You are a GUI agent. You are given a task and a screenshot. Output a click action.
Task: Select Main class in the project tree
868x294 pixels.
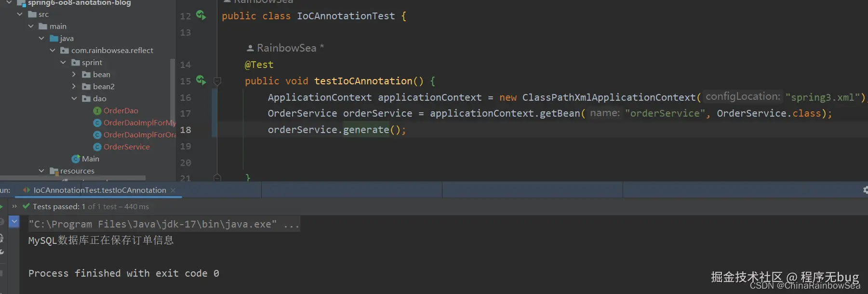tap(91, 159)
